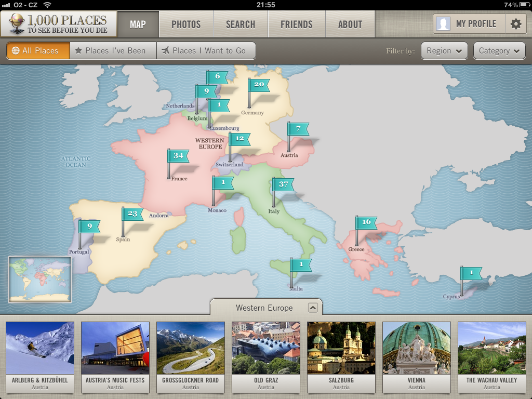Select Spain flag marked 23
Screen dimensions: 532x399
tap(132, 214)
